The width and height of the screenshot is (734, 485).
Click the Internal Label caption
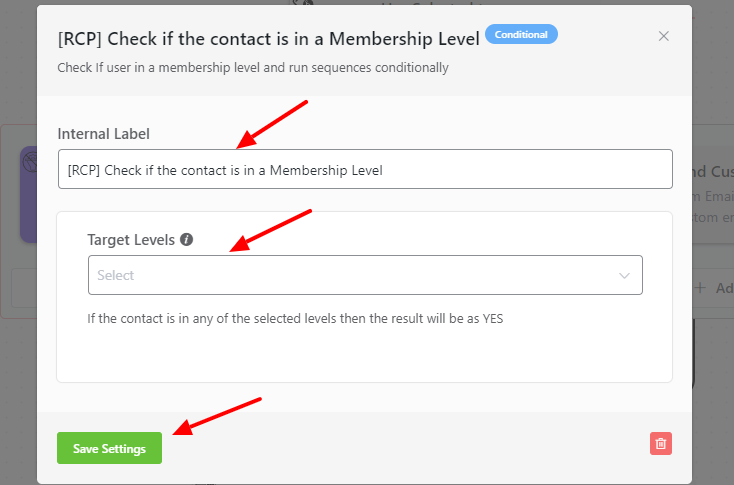point(103,134)
